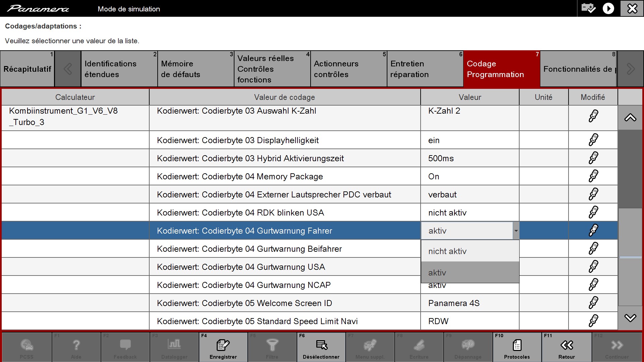Open the Récapitulatif tab
The image size is (644, 362).
tap(27, 69)
